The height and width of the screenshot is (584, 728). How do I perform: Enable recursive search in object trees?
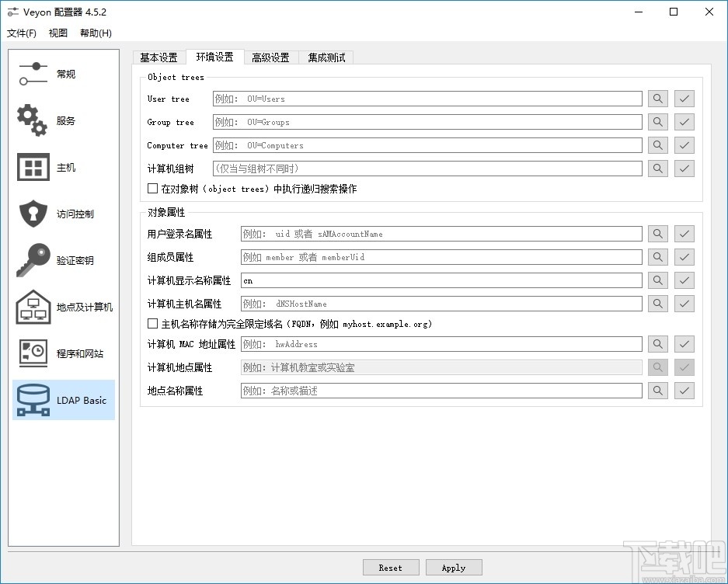pyautogui.click(x=153, y=189)
